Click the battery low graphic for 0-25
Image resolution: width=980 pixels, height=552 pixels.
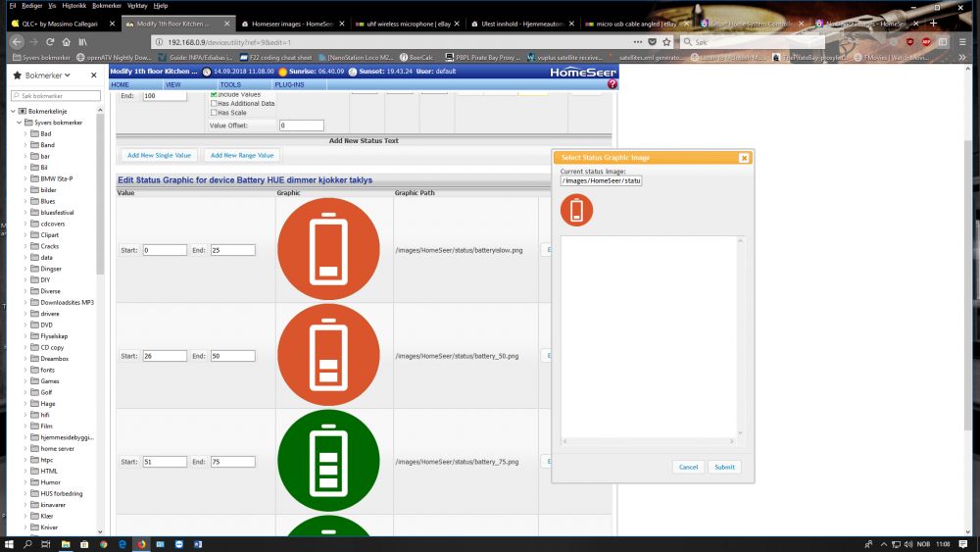coord(328,250)
